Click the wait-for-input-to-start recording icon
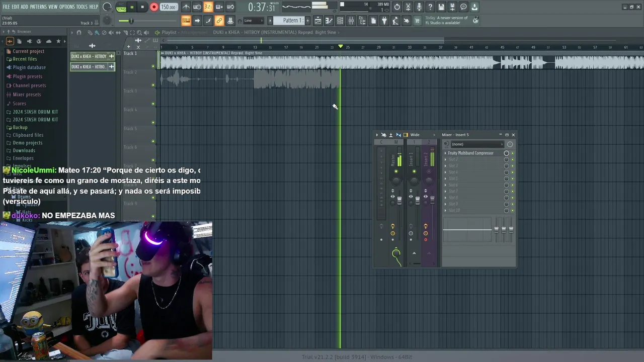The height and width of the screenshot is (362, 644). (197, 7)
